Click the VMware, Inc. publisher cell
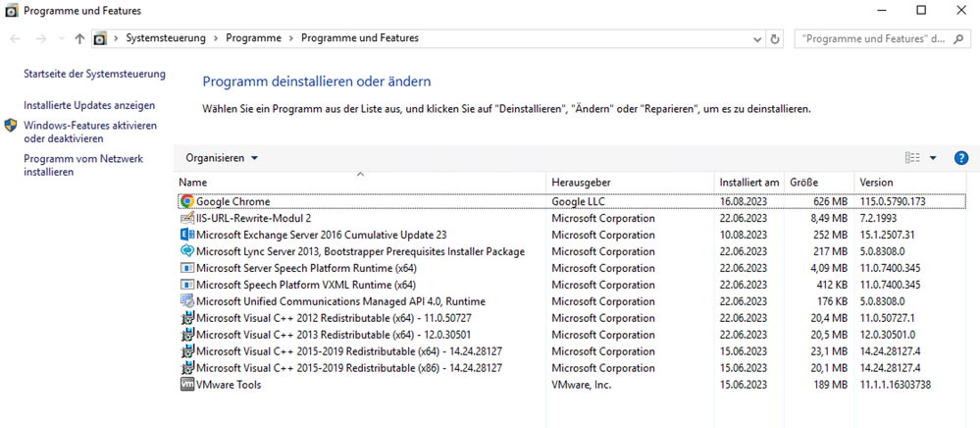 [x=581, y=385]
